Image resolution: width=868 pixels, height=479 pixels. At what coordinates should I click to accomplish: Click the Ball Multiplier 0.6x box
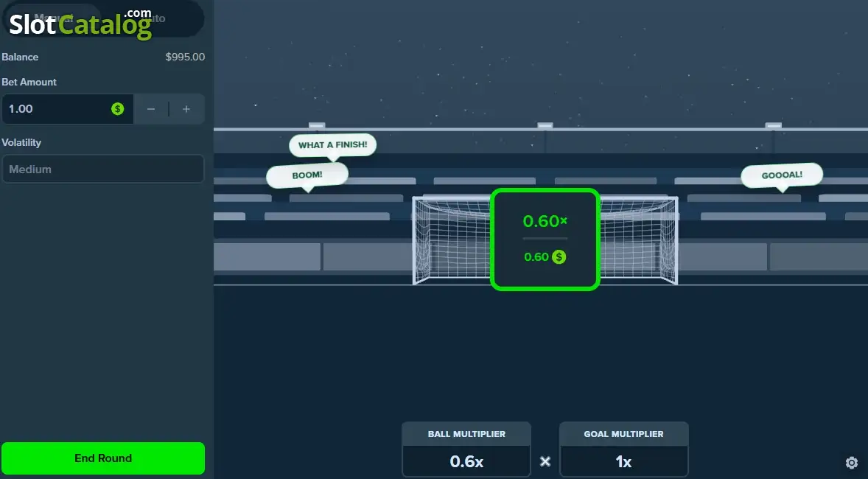tap(466, 449)
